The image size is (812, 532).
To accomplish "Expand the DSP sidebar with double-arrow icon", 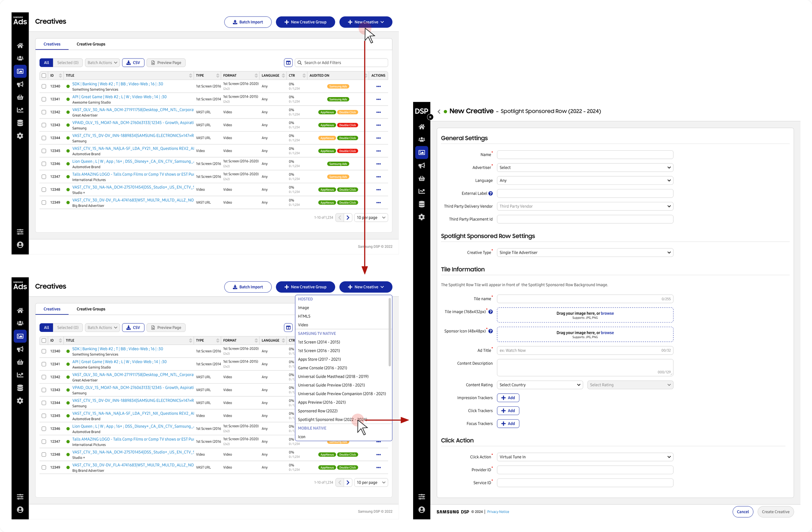I will (430, 117).
